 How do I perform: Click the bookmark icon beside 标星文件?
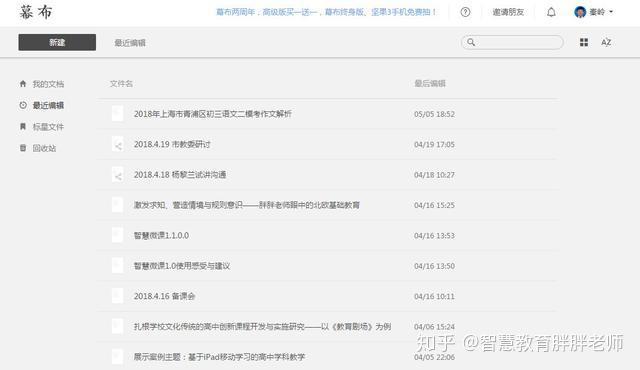coord(23,126)
